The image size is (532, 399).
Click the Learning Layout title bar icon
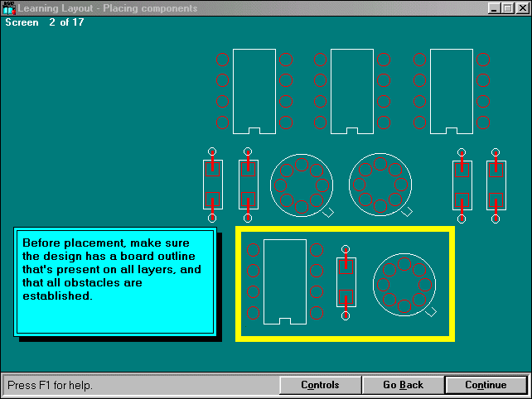(x=9, y=8)
